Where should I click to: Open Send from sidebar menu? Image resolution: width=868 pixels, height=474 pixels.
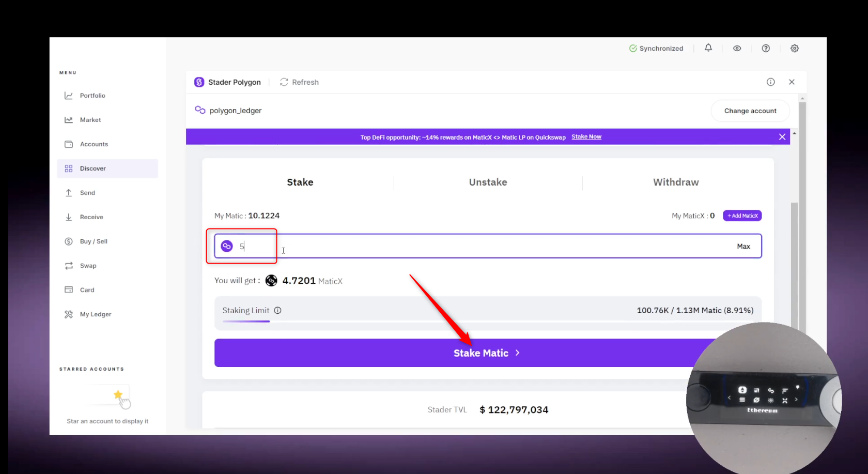[87, 193]
